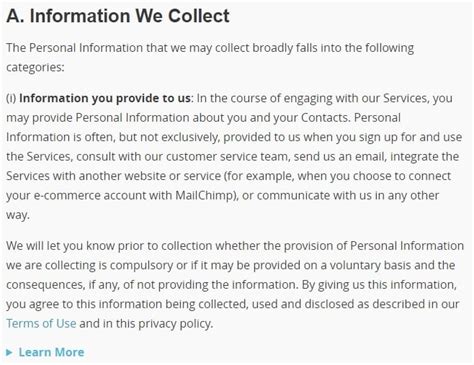
Task: Click 'The Personal Information' opening sentence
Action: 75,48
